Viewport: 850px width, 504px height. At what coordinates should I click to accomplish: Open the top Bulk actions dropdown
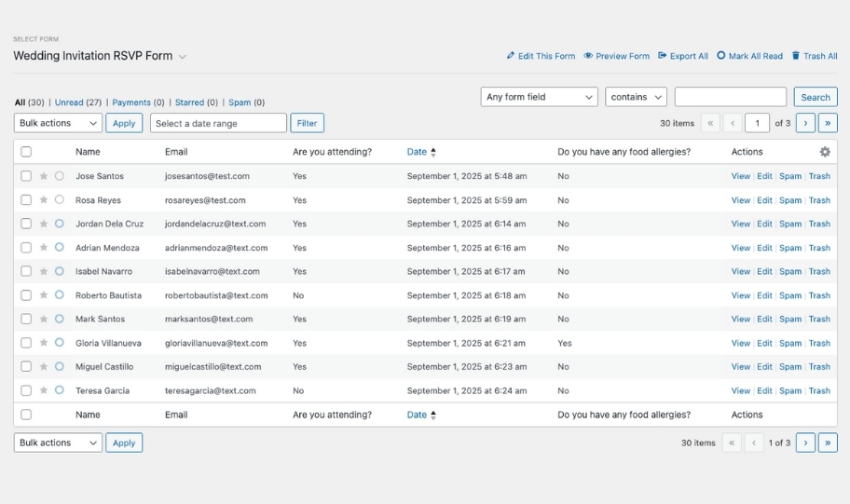coord(58,123)
